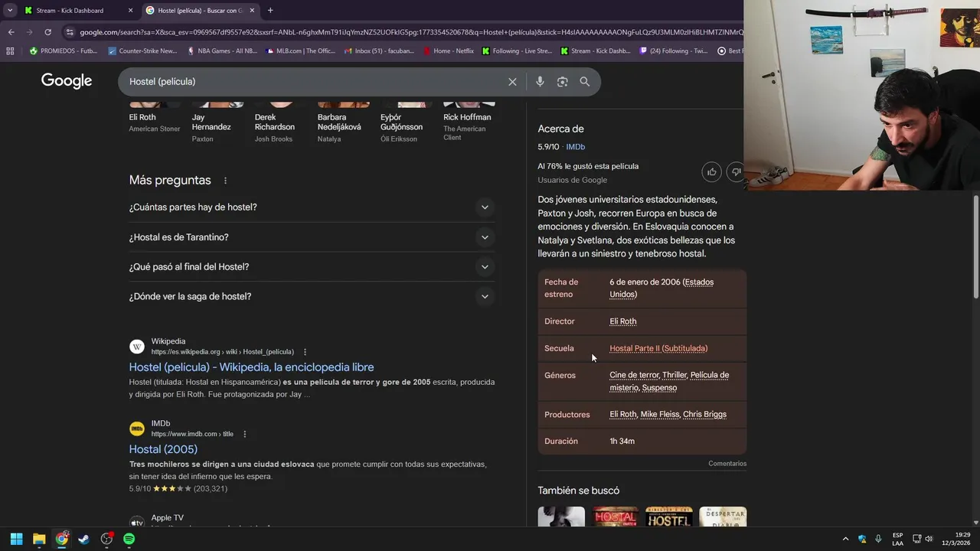Screen dimensions: 980x551
Task: Click Comentarios feedback link
Action: 727,464
